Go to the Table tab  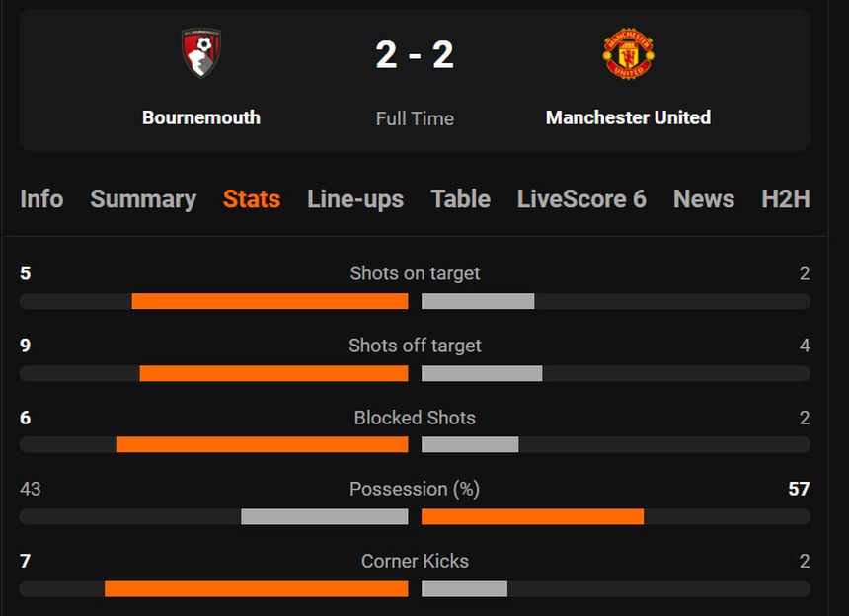(x=460, y=199)
